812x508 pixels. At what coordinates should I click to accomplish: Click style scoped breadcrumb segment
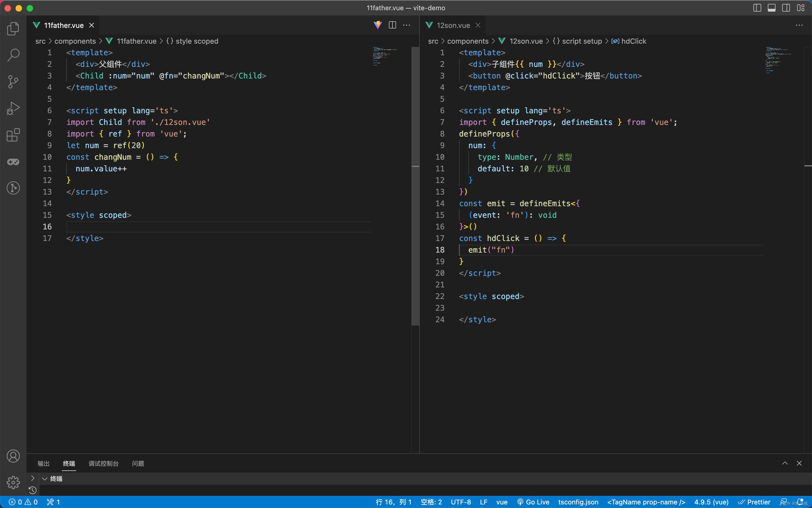tap(197, 41)
